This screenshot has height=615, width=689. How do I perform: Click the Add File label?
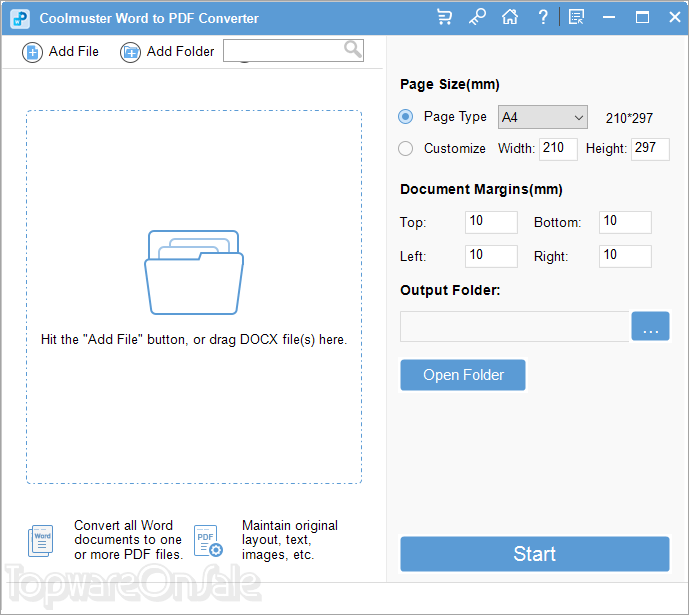tap(74, 51)
